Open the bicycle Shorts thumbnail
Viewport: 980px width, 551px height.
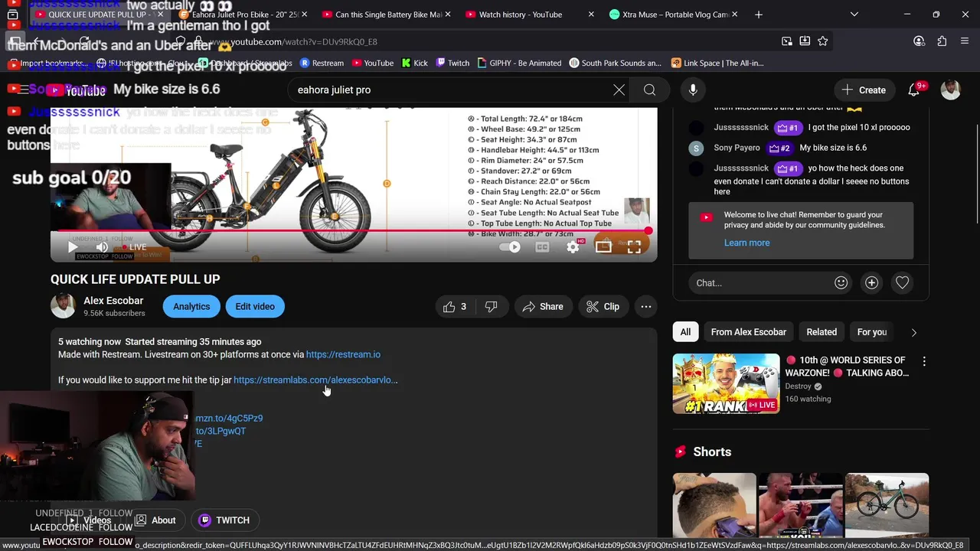tap(887, 505)
